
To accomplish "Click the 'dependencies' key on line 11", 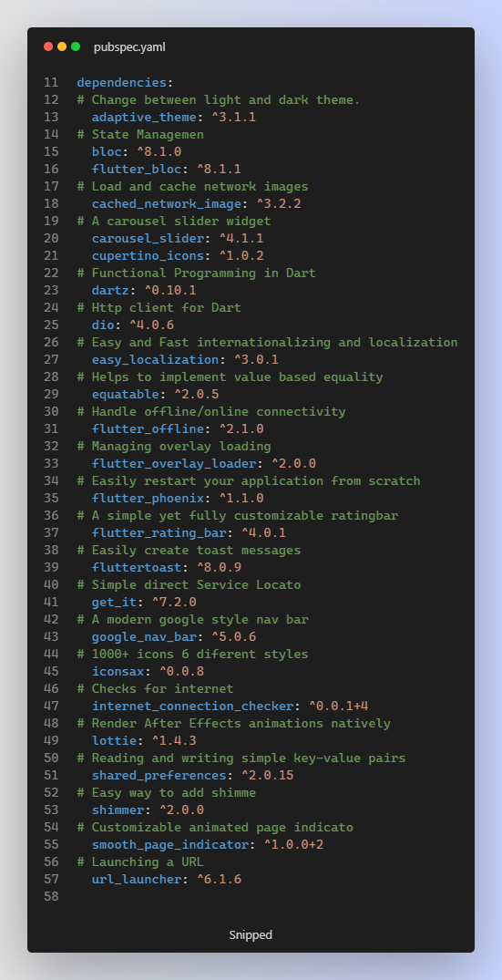I will pyautogui.click(x=122, y=82).
